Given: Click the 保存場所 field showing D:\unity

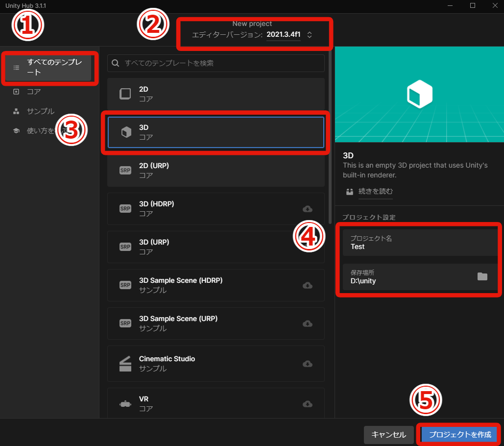Looking at the screenshot, I should [420, 277].
